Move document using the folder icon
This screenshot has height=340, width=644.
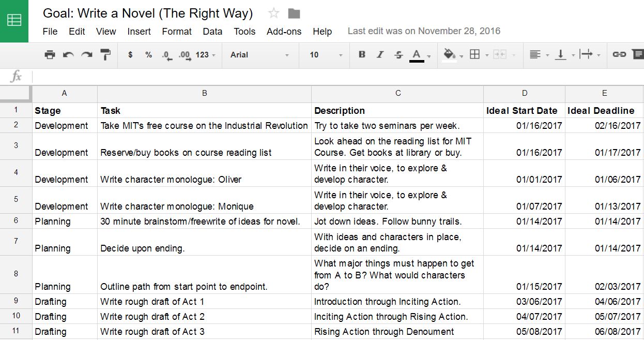point(294,13)
